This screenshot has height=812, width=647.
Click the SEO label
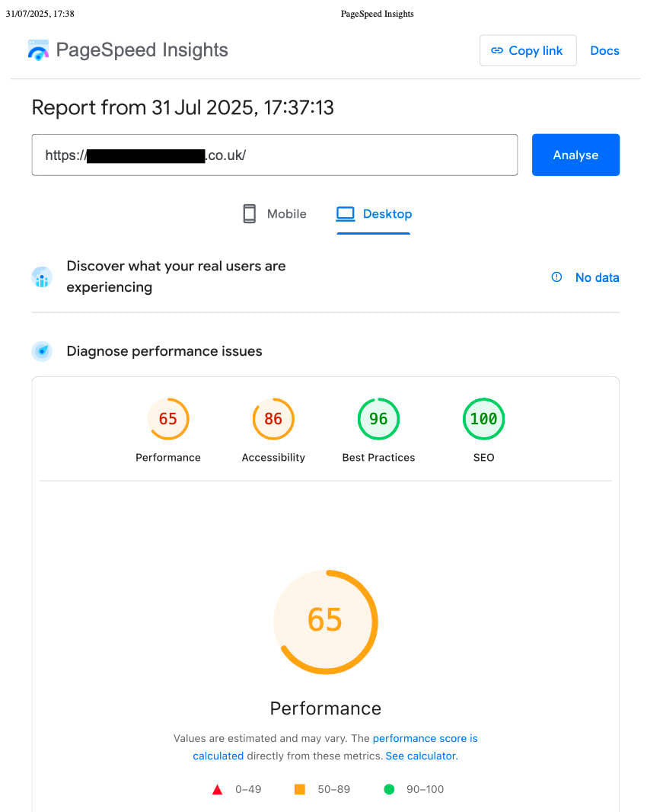[x=483, y=457]
